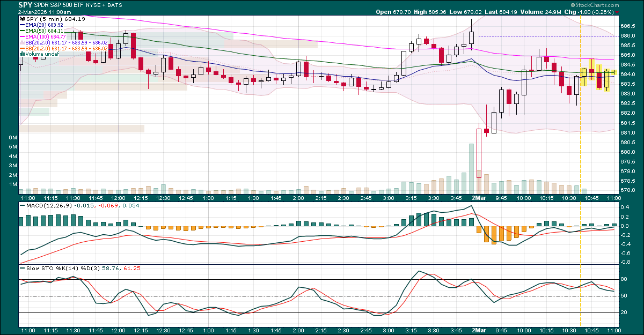This screenshot has height=335, width=644.
Task: Click the magenta EMA(100) legend line swatch
Action: (21, 36)
